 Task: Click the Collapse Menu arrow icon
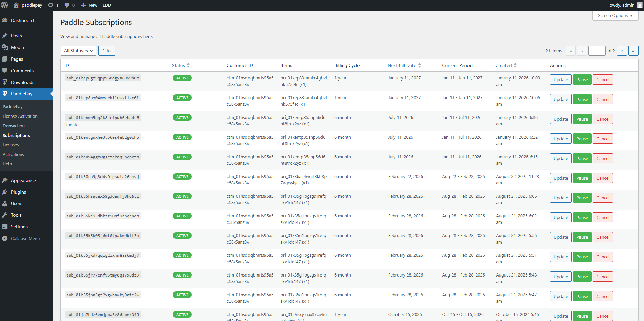coord(5,238)
